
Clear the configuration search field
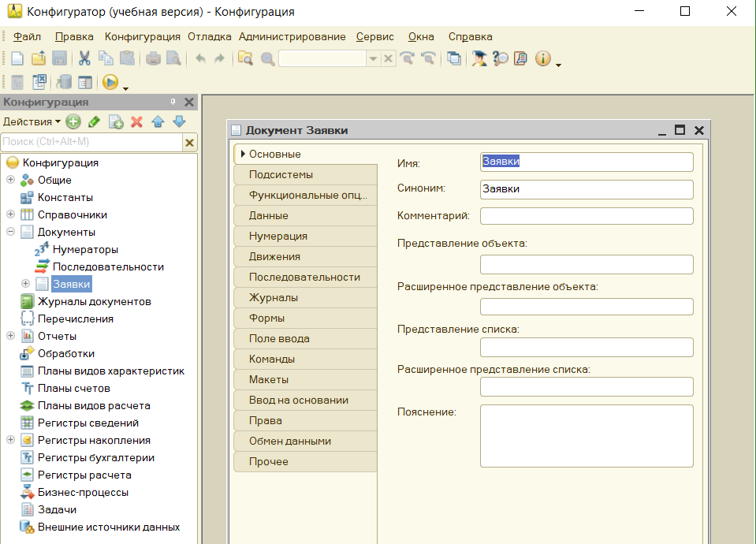[189, 142]
